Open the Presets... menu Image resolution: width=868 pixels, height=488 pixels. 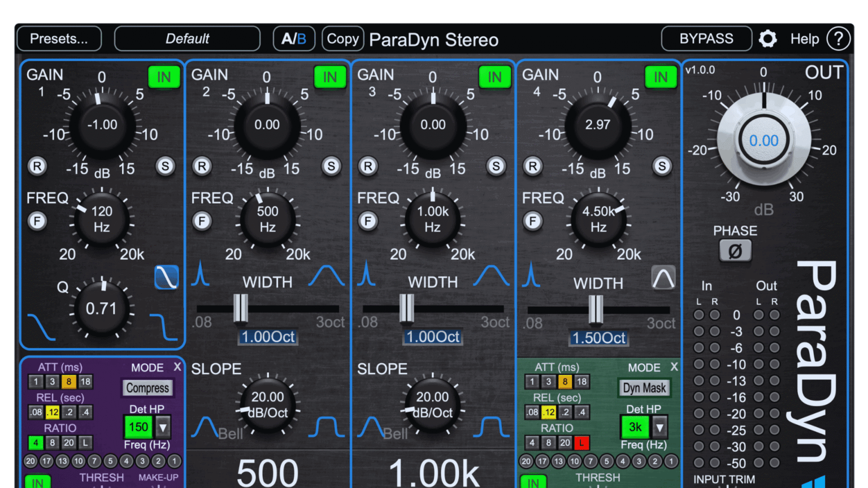pos(59,39)
